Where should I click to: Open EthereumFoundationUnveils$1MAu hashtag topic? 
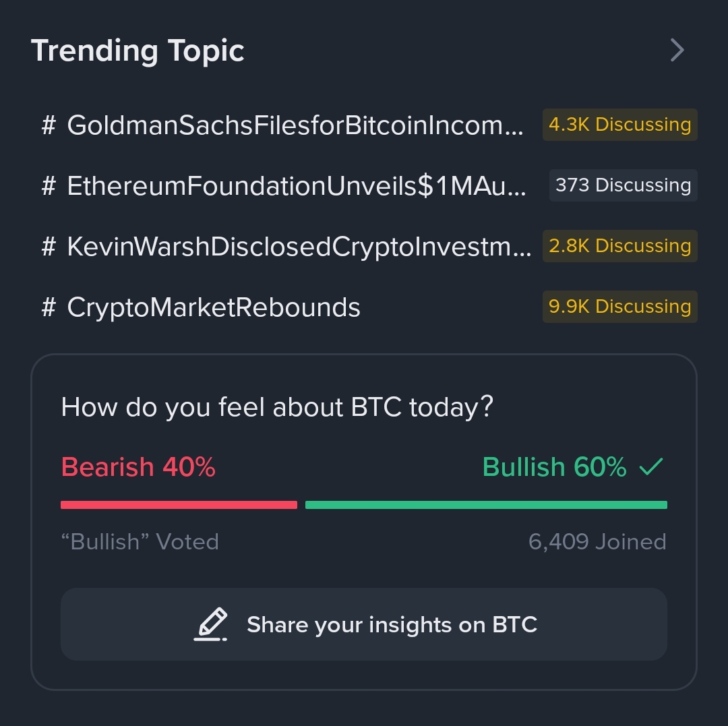click(x=296, y=186)
